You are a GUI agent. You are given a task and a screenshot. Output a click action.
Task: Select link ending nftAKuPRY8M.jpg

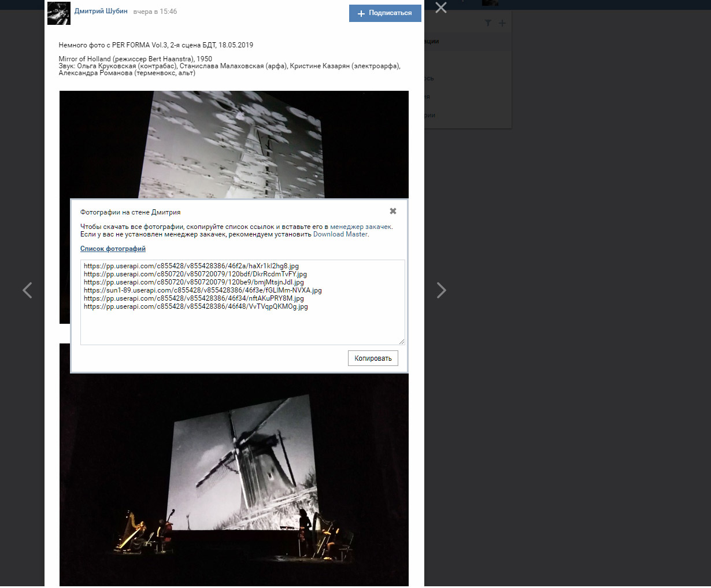click(194, 298)
